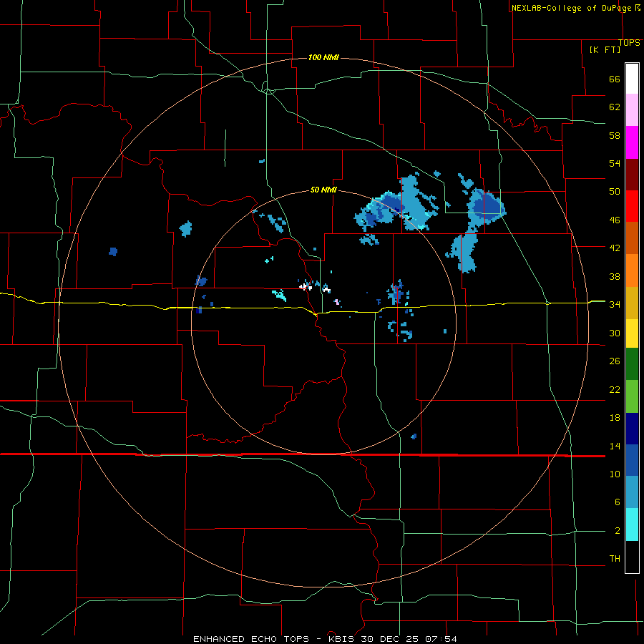This screenshot has height=644, width=644.
Task: Click the large echo with dark blue core near the 50 NMI ring
Action: pyautogui.click(x=396, y=203)
